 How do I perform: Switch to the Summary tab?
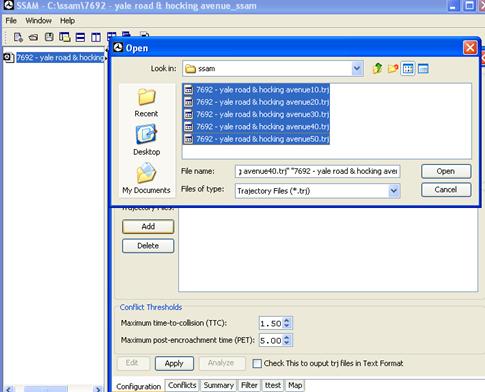click(x=218, y=385)
